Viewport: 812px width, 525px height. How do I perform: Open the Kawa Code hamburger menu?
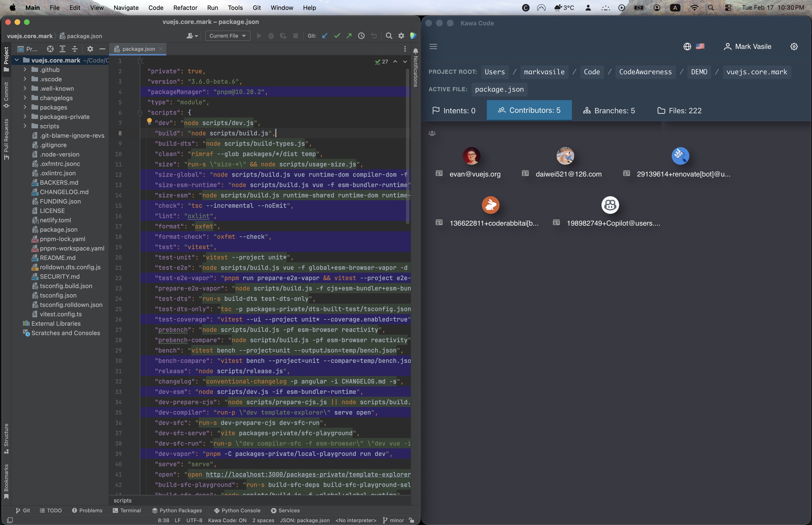coord(433,46)
